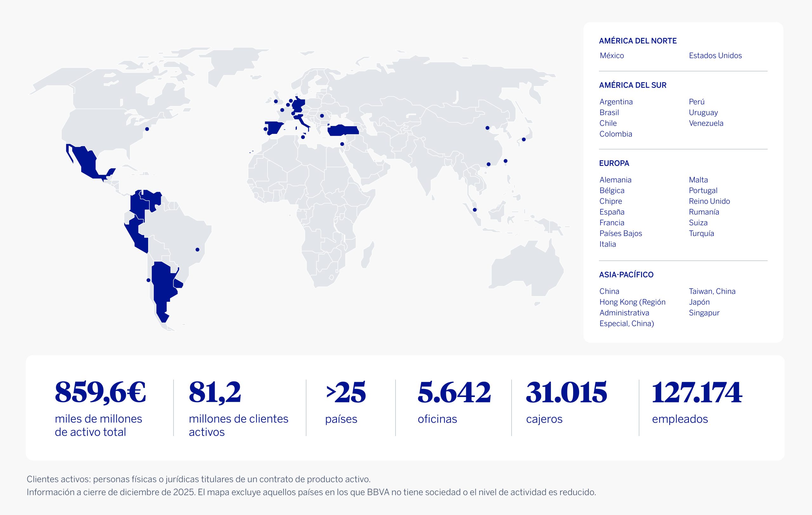Click the Romania dot on the map
Screen dimensions: 812x515
[x=322, y=116]
